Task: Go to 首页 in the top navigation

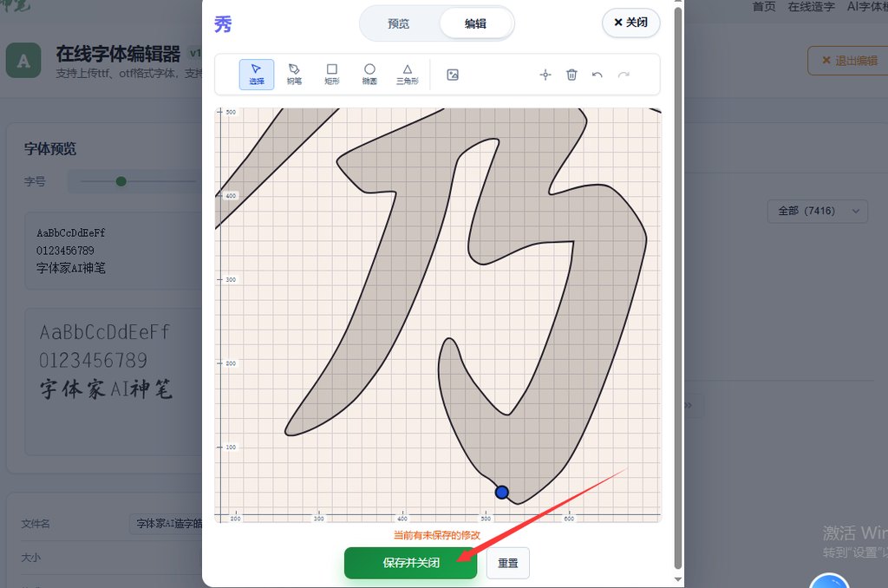Action: pos(764,7)
